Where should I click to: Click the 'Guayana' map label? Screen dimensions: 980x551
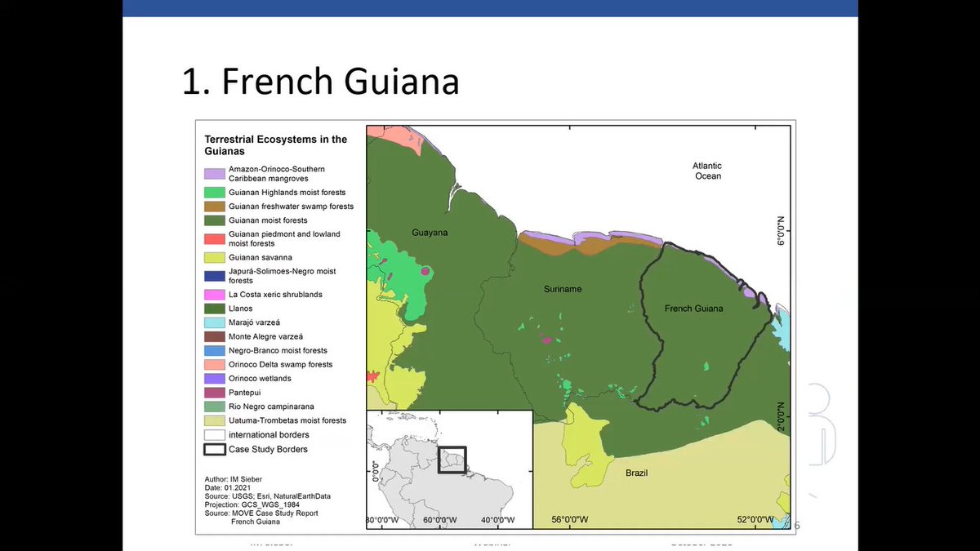[x=430, y=233]
